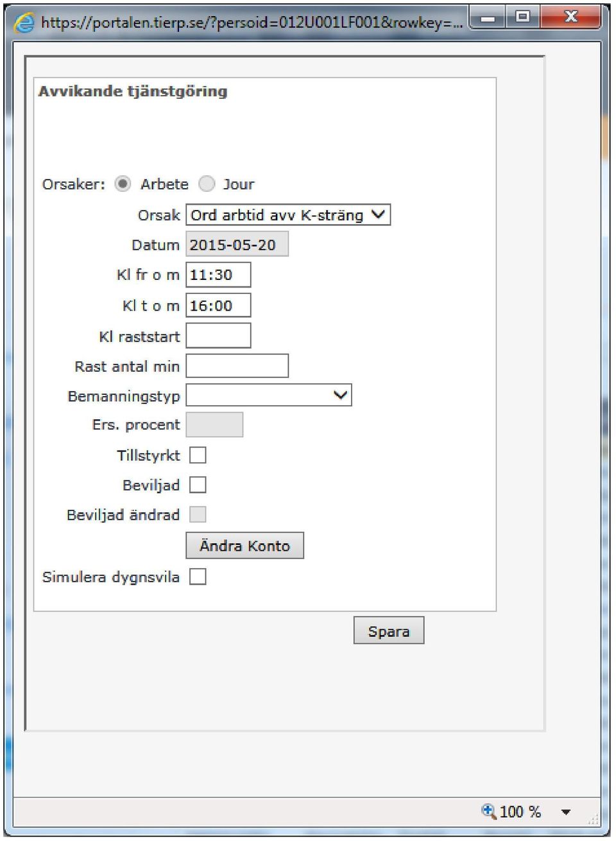Open the Orsak dropdown list

click(288, 215)
